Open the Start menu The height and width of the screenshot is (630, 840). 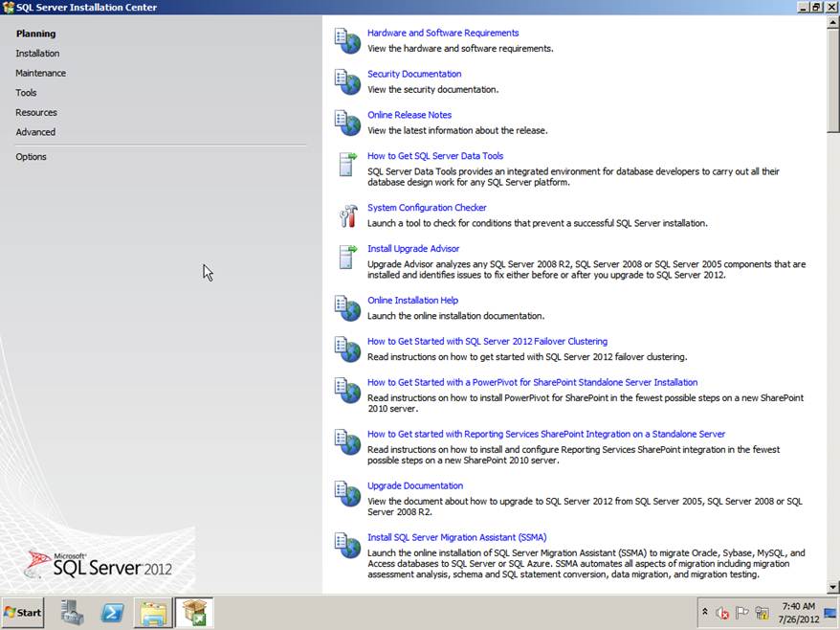pyautogui.click(x=23, y=613)
